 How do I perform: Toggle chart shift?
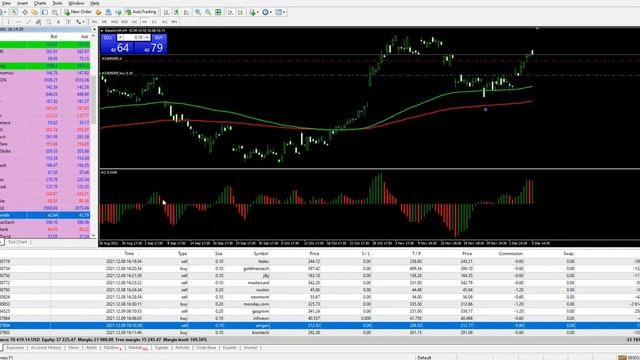240,12
